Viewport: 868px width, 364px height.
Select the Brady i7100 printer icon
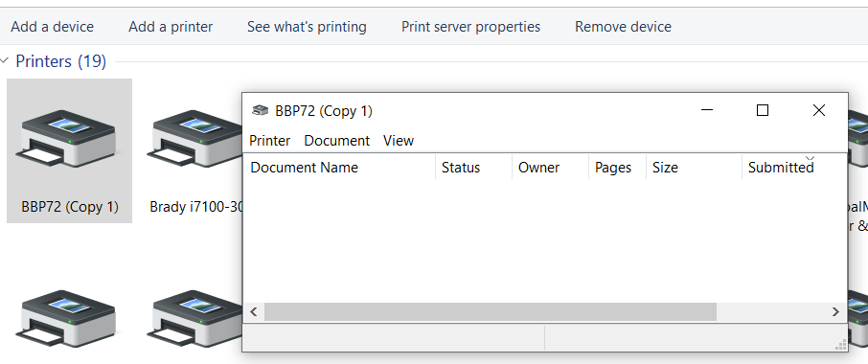[194, 138]
